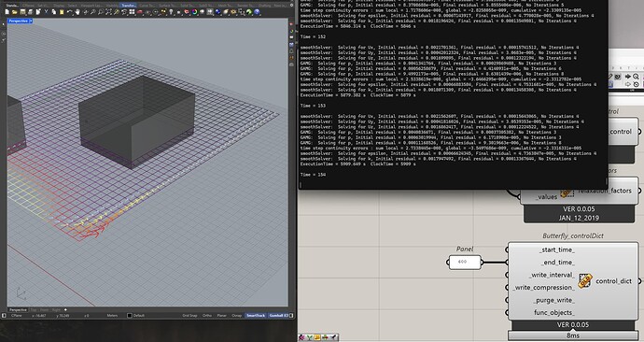
Task: Open the CPlane coordinate mode in status bar
Action: 17,315
